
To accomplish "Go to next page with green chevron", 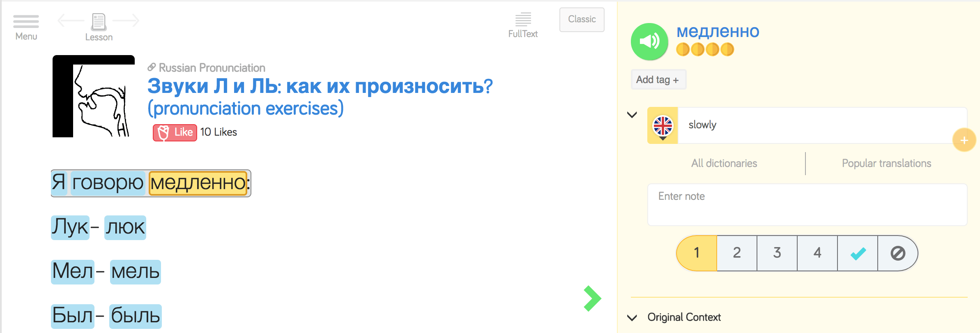I will click(592, 298).
